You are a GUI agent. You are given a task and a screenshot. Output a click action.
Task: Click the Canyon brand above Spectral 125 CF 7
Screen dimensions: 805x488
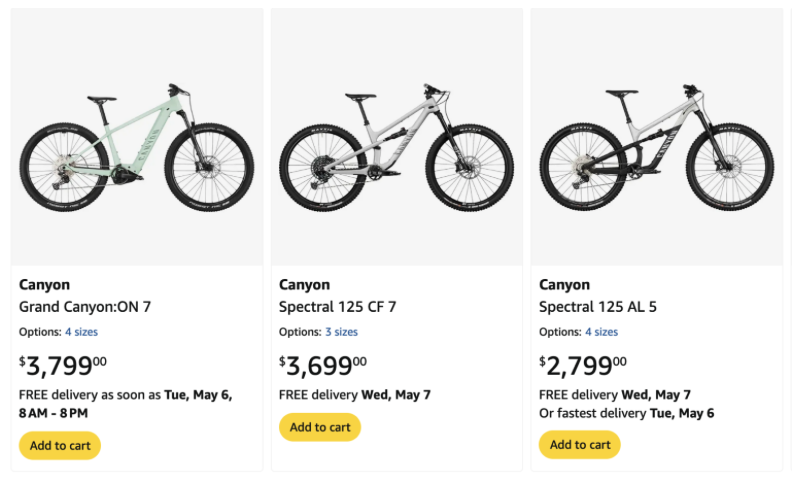304,285
